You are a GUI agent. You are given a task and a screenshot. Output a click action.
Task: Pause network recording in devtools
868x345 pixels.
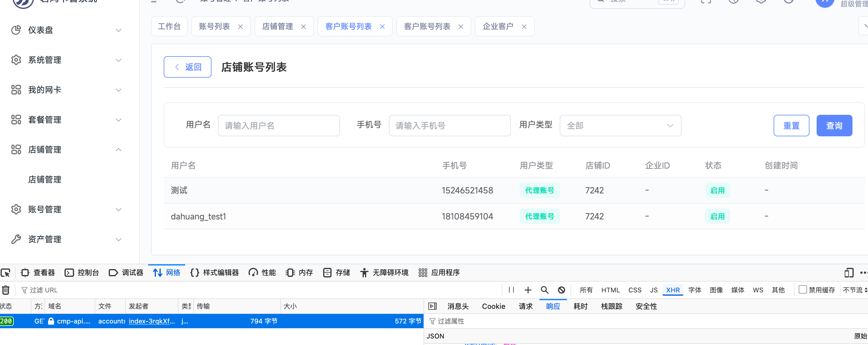511,290
